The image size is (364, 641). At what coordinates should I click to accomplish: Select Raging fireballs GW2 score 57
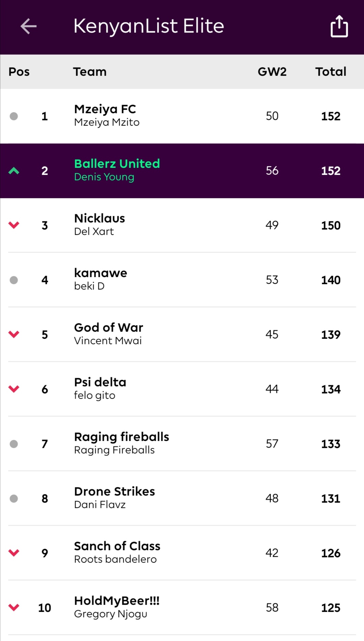[272, 444]
